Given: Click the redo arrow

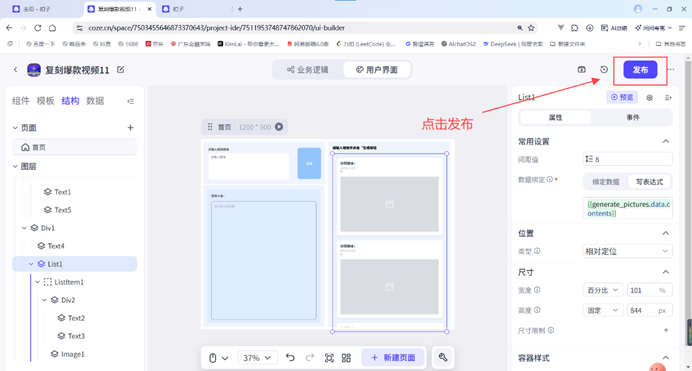Looking at the screenshot, I should [x=310, y=357].
